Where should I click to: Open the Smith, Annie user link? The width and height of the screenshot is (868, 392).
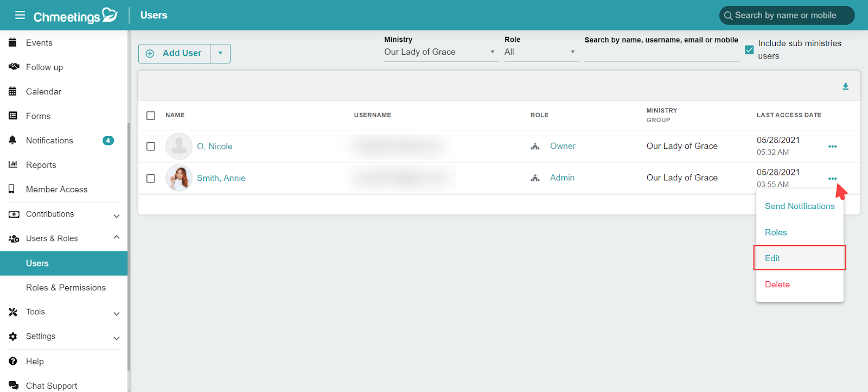coord(221,178)
